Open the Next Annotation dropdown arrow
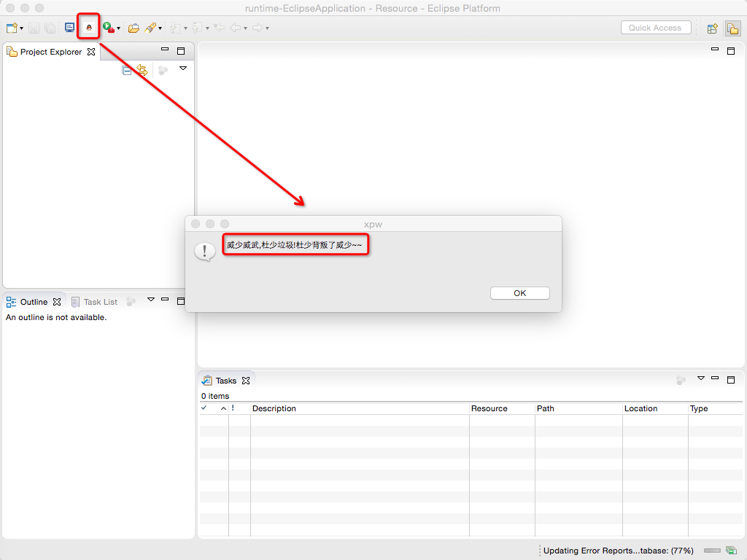Image resolution: width=747 pixels, height=560 pixels. coord(185,28)
